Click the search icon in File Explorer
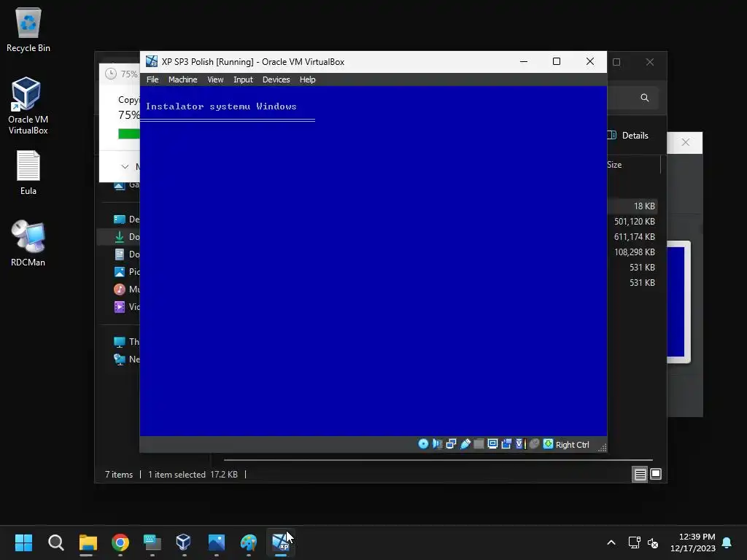747x560 pixels. click(645, 98)
